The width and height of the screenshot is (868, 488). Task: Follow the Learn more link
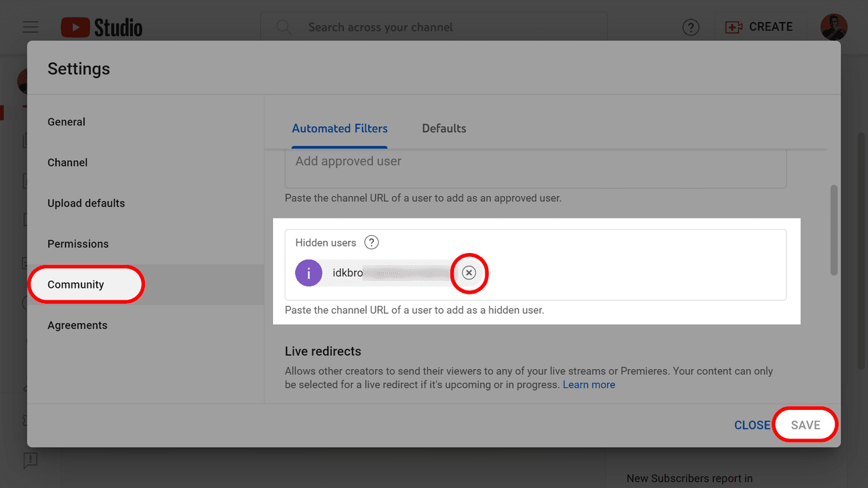click(x=589, y=385)
